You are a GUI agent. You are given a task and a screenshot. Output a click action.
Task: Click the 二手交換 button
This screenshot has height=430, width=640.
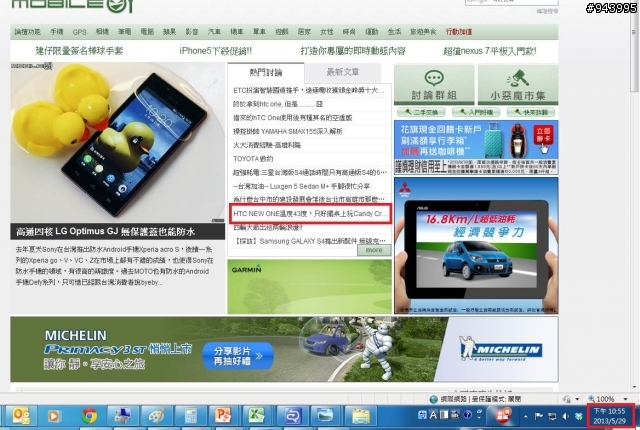(x=421, y=112)
